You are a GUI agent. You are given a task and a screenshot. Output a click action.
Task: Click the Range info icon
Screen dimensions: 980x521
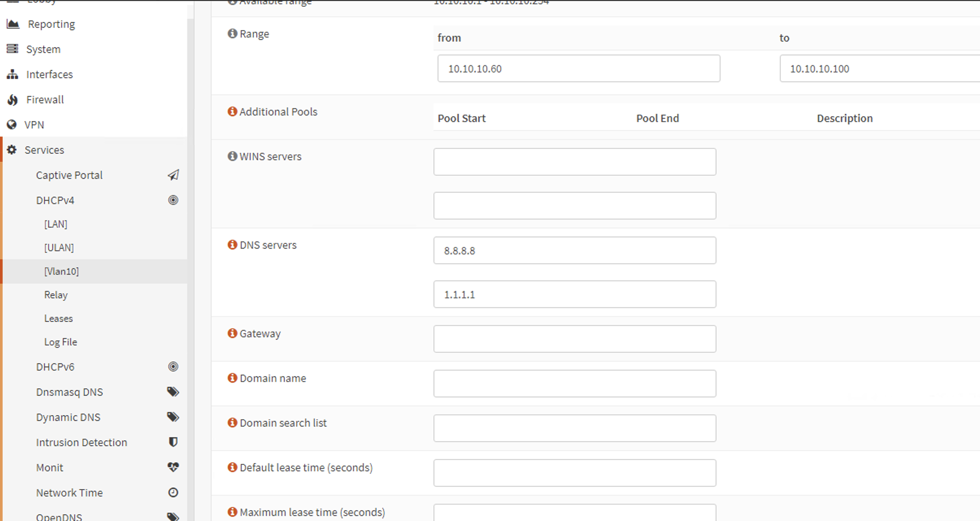[x=232, y=33]
